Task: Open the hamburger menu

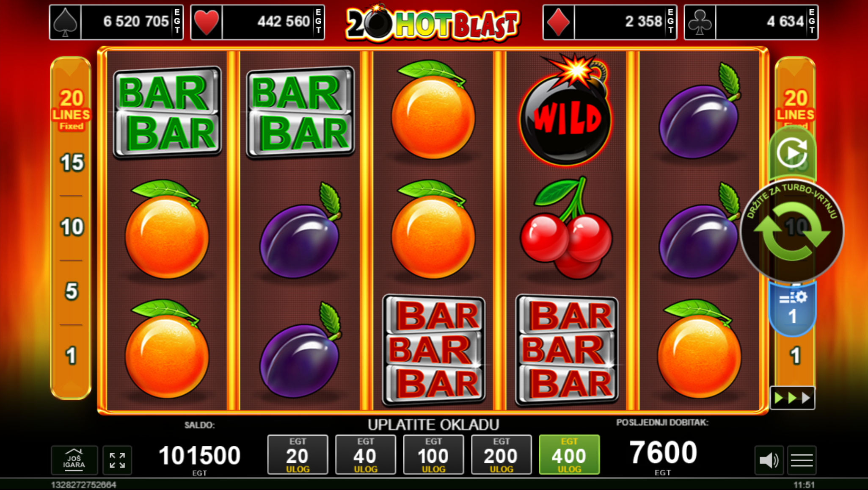Action: tap(802, 460)
